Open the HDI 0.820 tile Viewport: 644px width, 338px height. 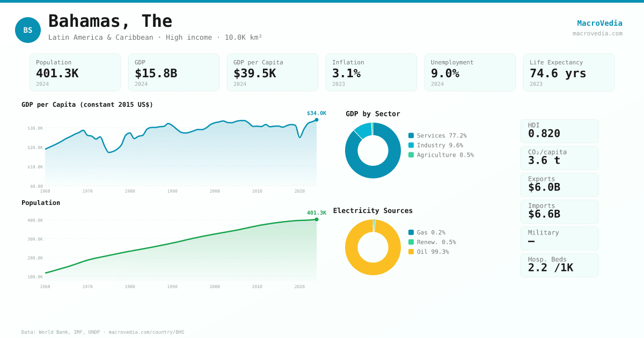[x=559, y=131]
